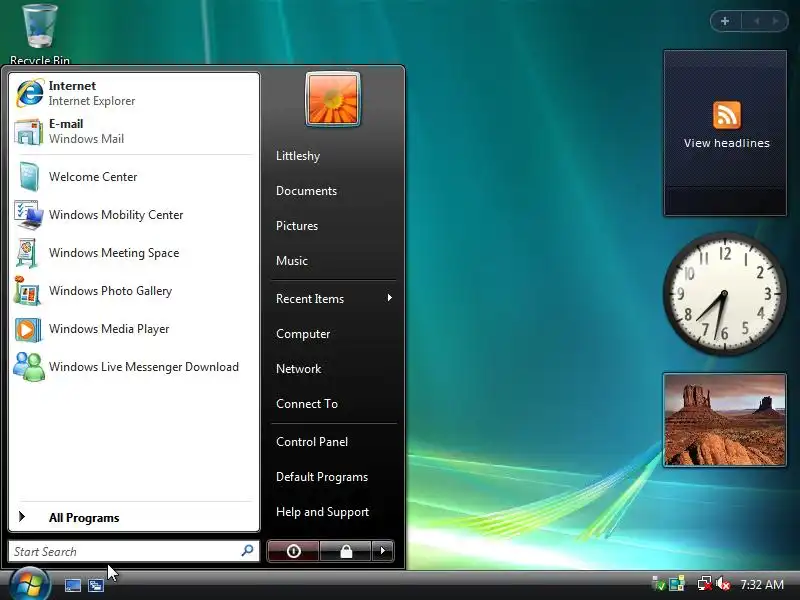The height and width of the screenshot is (600, 800).
Task: Click the Windows Sidebar tray icon
Action: pyautogui.click(x=677, y=584)
